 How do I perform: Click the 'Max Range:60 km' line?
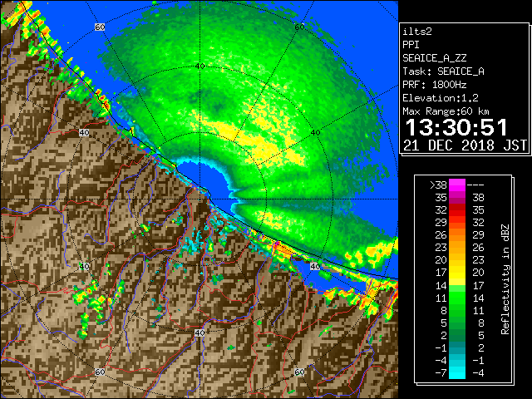[x=446, y=111]
